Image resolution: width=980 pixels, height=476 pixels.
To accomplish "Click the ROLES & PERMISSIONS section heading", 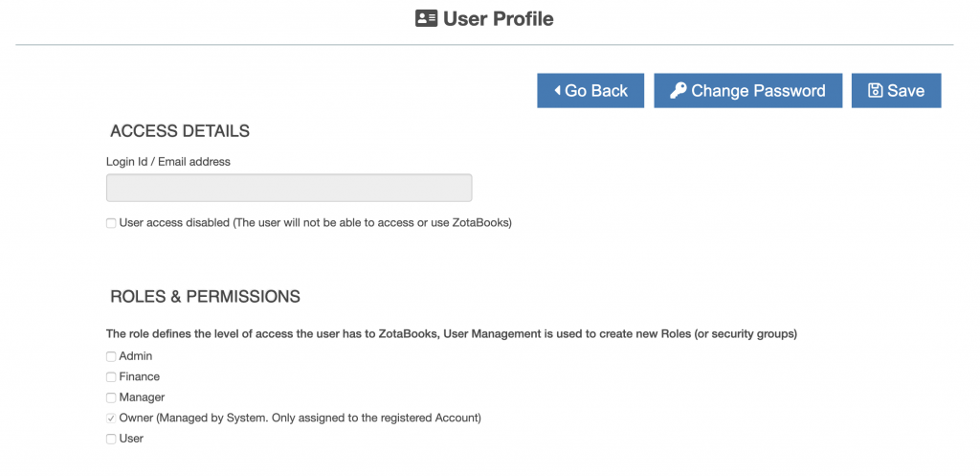I will point(205,297).
